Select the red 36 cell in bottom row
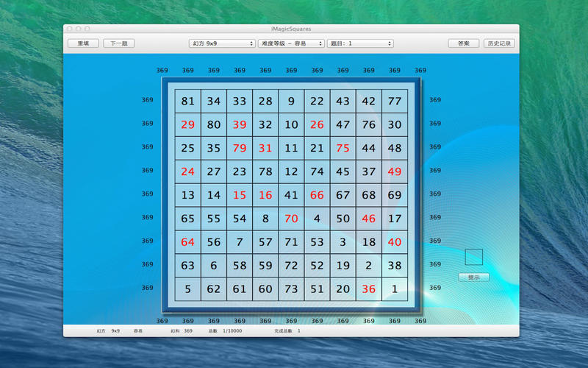 tap(369, 289)
